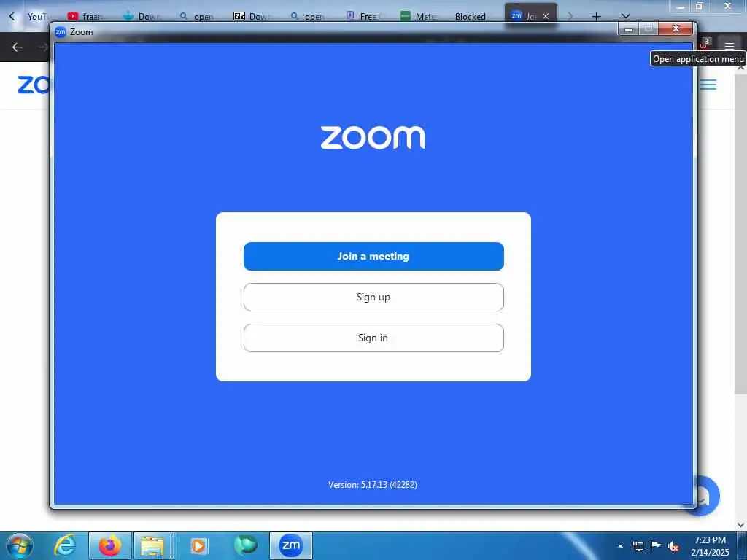Select the Sign in button
Viewport: 747px width, 560px height.
[373, 338]
